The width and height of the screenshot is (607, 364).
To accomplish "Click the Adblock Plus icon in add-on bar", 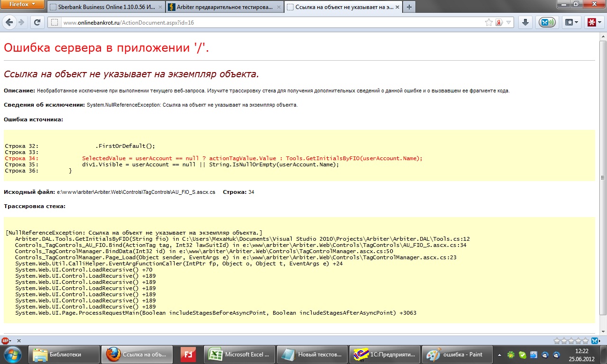I will [x=6, y=341].
